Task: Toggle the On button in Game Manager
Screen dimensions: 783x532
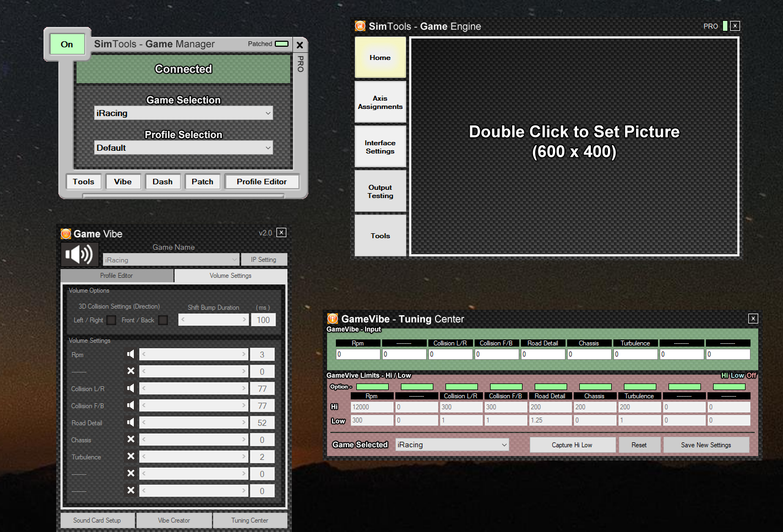Action: pyautogui.click(x=67, y=44)
